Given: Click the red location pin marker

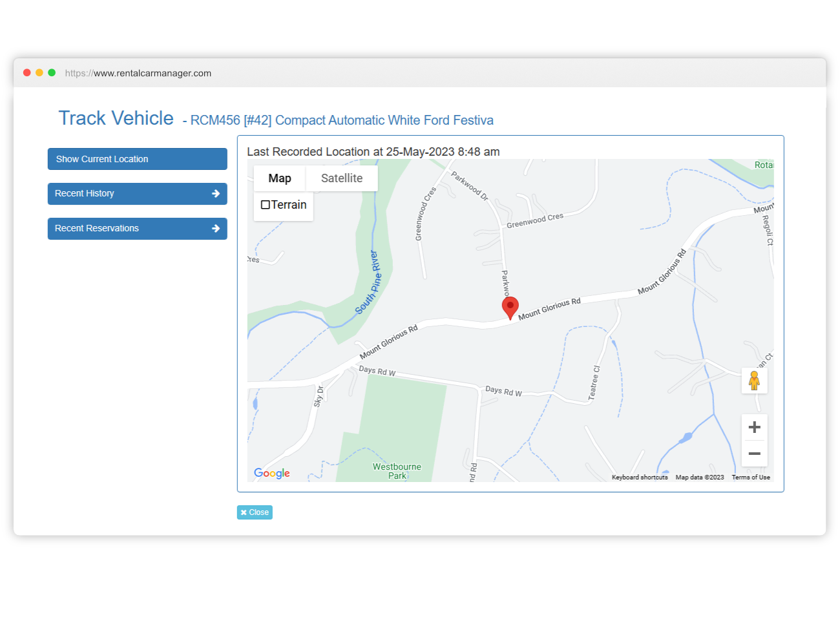Looking at the screenshot, I should coord(510,308).
